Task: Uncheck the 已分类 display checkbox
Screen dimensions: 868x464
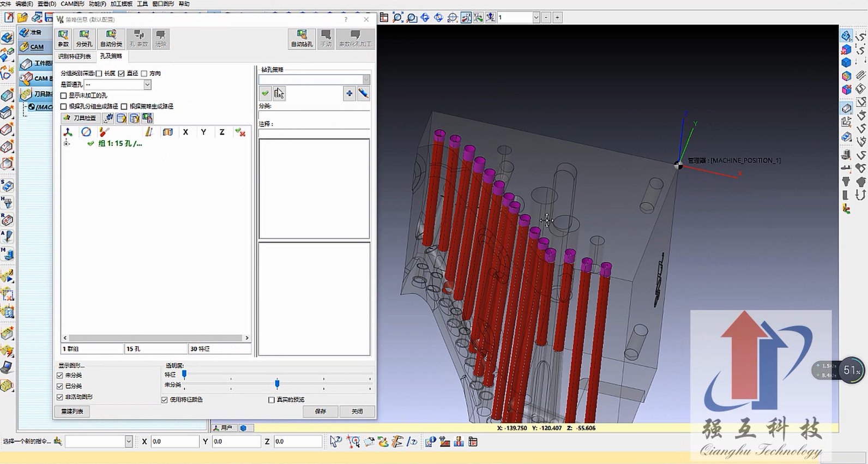Action: pyautogui.click(x=60, y=386)
